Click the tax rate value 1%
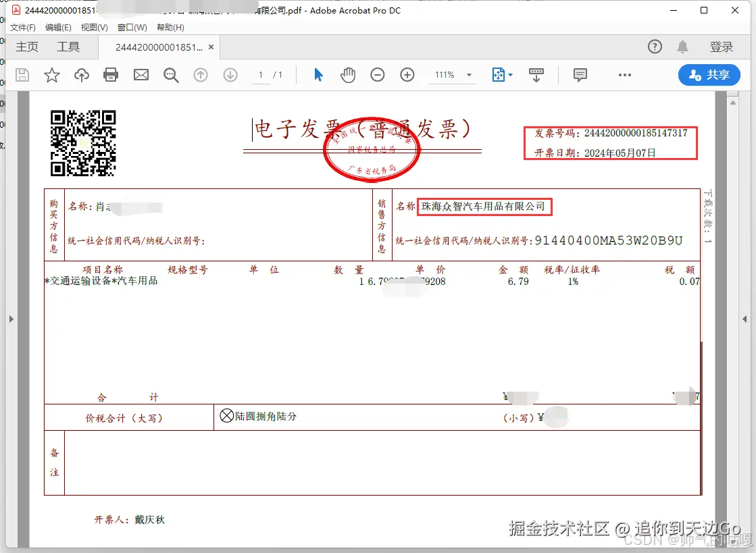Image resolution: width=756 pixels, height=553 pixels. coord(573,282)
